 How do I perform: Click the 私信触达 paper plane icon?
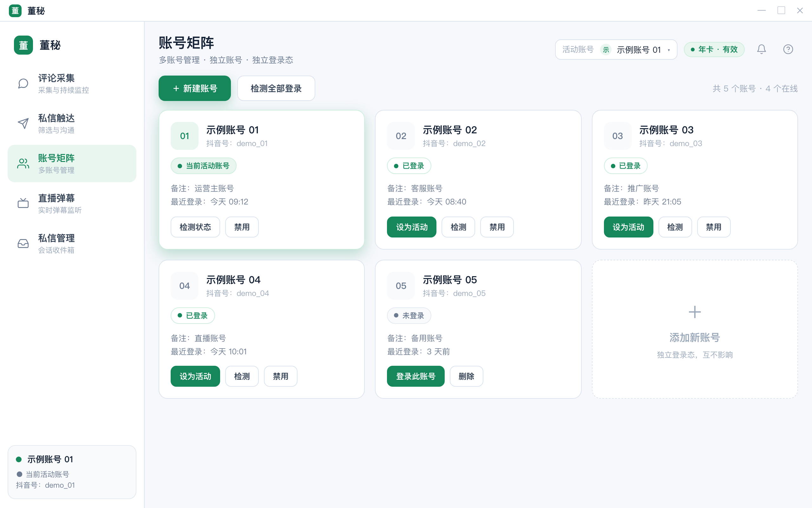23,123
